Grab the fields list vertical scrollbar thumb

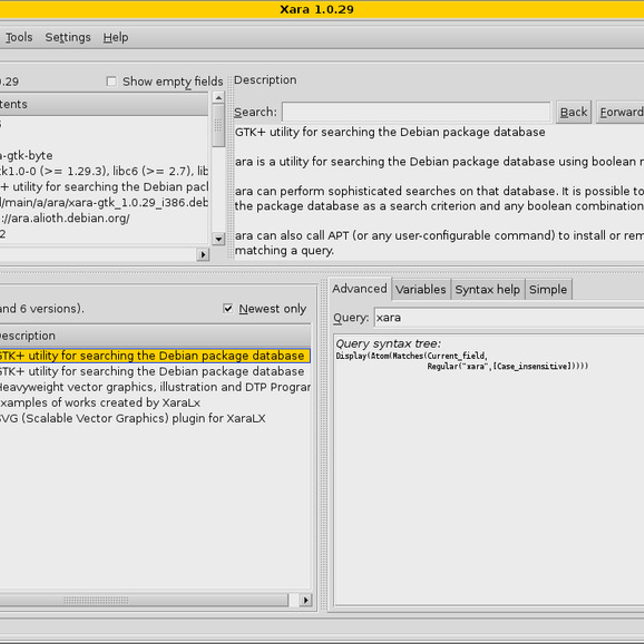coord(219,126)
